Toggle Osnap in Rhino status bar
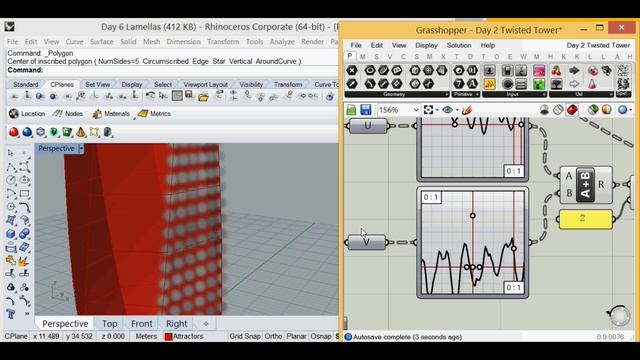This screenshot has height=360, width=640. 321,336
